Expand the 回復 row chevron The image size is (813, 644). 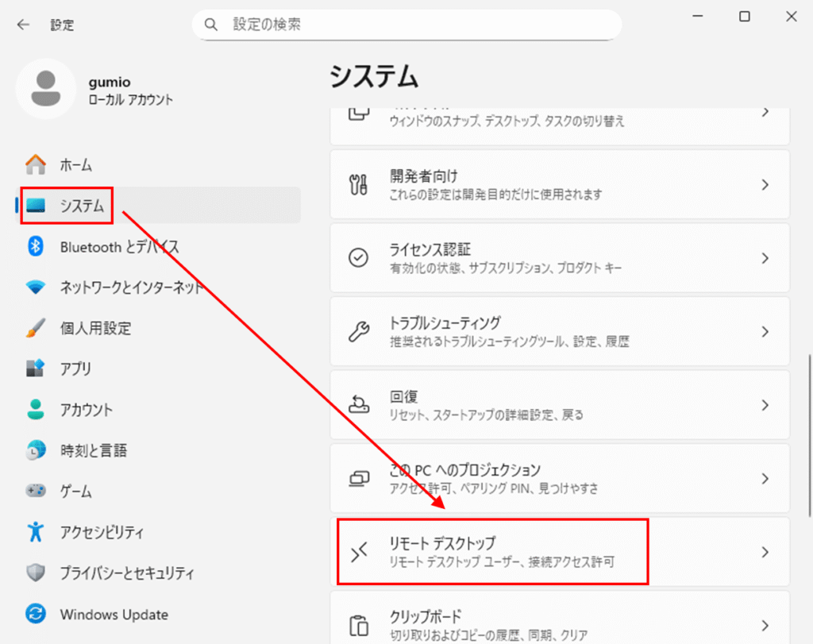[765, 405]
